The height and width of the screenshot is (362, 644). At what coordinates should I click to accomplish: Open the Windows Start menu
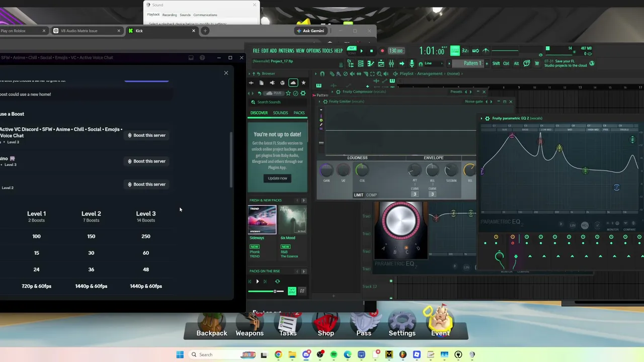tap(180, 354)
